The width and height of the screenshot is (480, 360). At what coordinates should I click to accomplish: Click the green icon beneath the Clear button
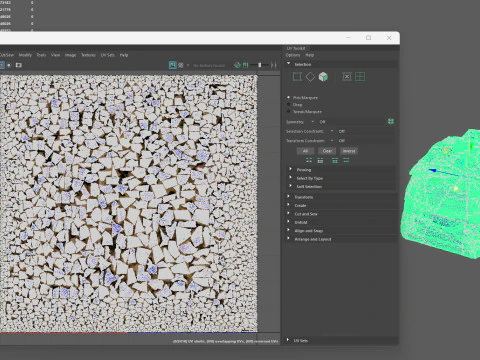pyautogui.click(x=320, y=161)
